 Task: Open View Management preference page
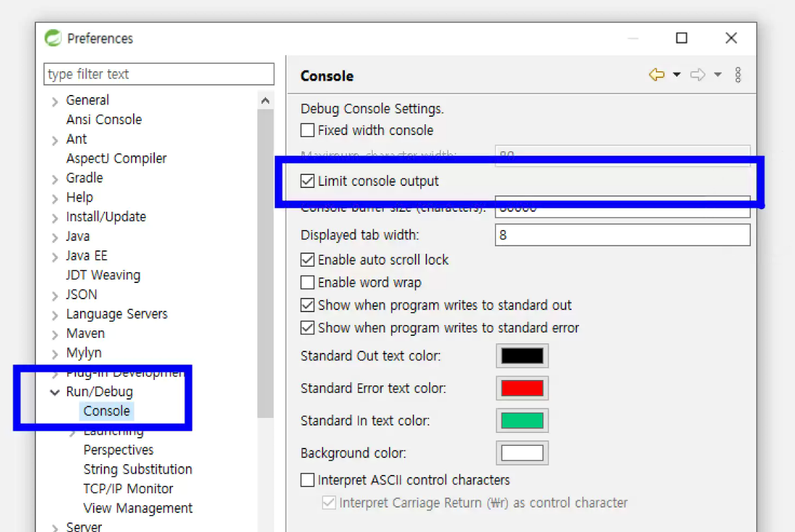pos(137,508)
